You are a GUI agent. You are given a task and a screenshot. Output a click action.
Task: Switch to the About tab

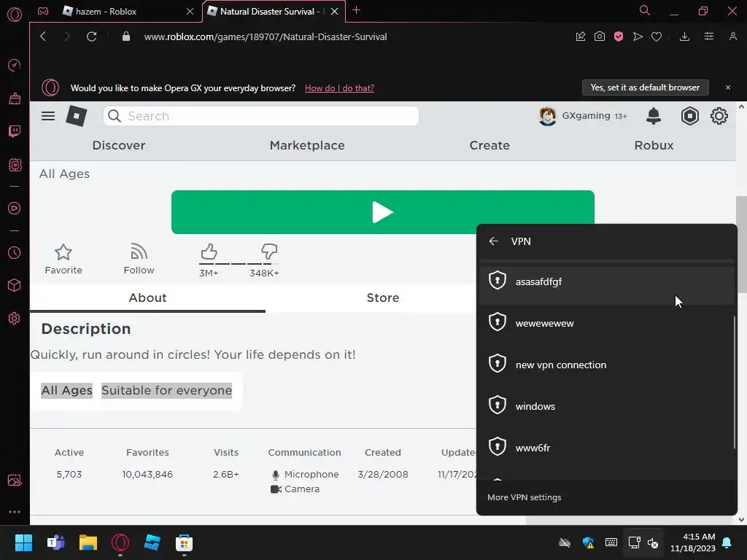coord(147,298)
